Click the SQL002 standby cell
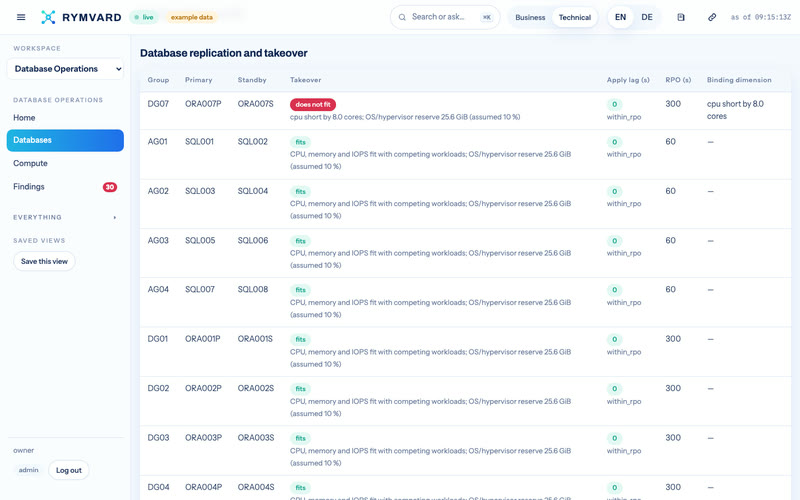Viewport: 800px width, 500px height. [253, 142]
